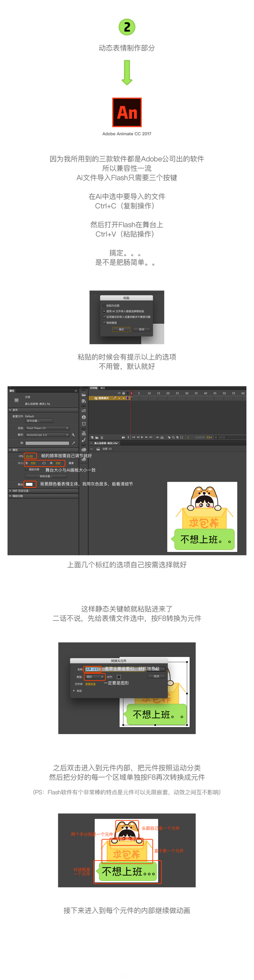
Task: Click the new layer icon under the timeline
Action: [x=92, y=437]
